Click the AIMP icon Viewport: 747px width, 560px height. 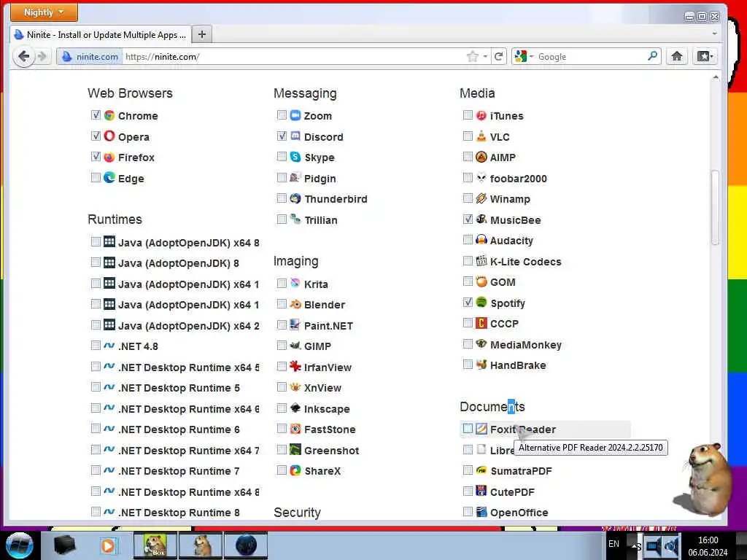click(x=481, y=157)
